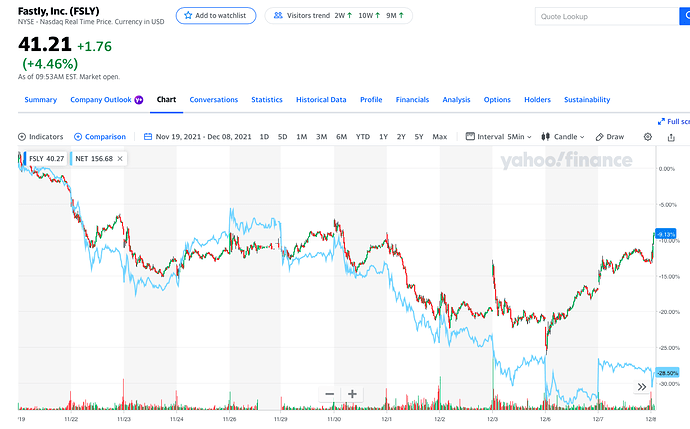690x429 pixels.
Task: Open the Comparison tool
Action: pyautogui.click(x=100, y=137)
